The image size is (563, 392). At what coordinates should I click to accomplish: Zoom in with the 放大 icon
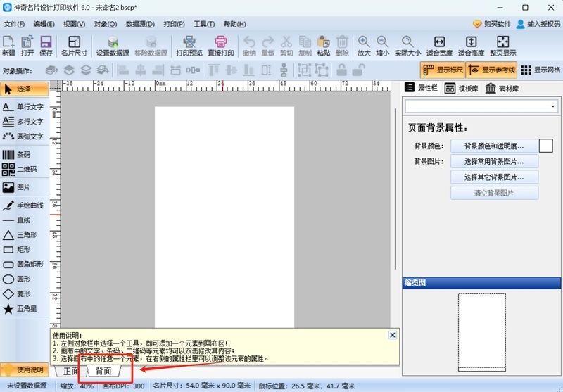click(x=364, y=46)
